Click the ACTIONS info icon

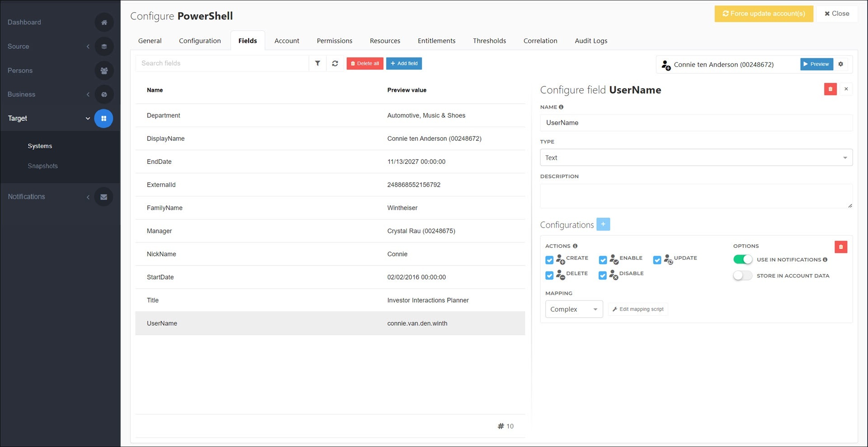[575, 246]
